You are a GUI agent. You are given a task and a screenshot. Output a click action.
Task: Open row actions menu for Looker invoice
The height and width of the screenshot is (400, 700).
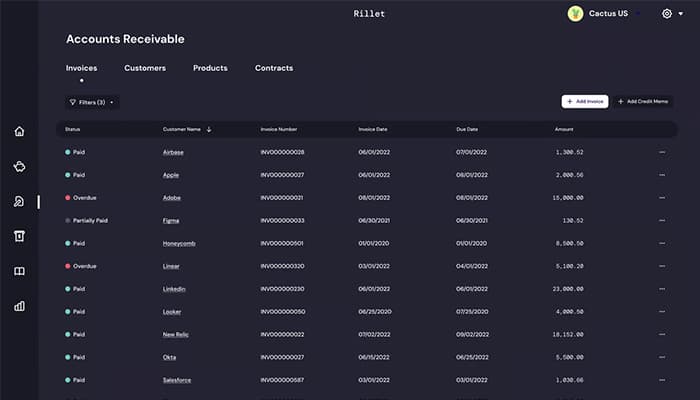[x=662, y=312]
